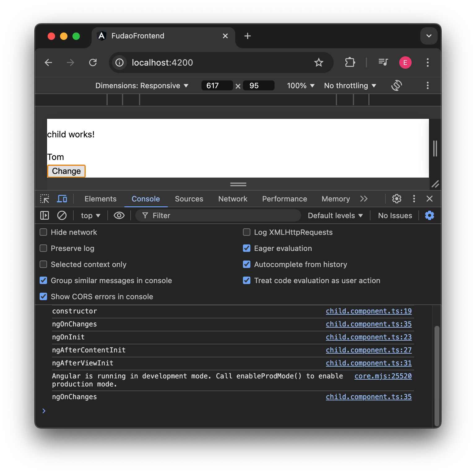Open the No throttling dropdown
The height and width of the screenshot is (474, 476).
349,85
